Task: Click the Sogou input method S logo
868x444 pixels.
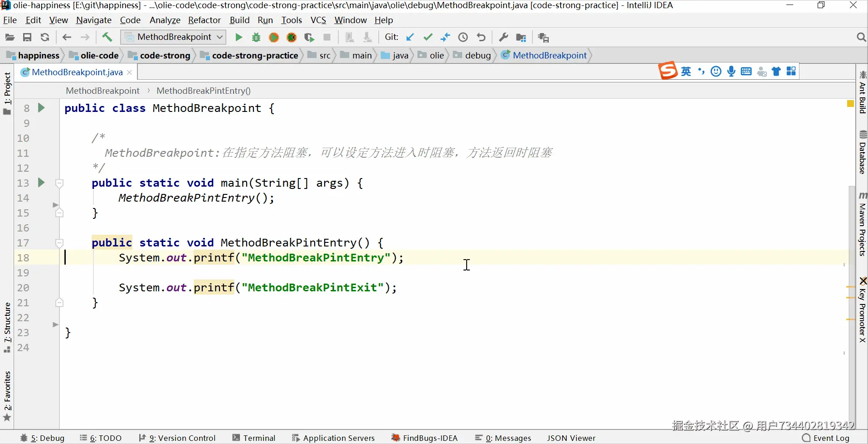Action: tap(668, 71)
